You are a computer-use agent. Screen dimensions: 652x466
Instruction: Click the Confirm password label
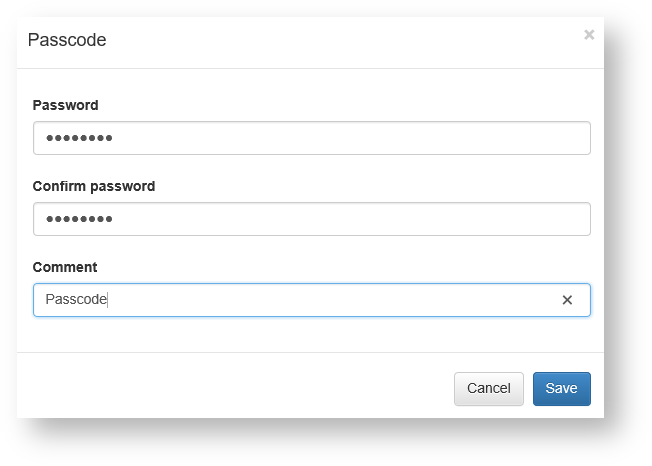click(94, 186)
